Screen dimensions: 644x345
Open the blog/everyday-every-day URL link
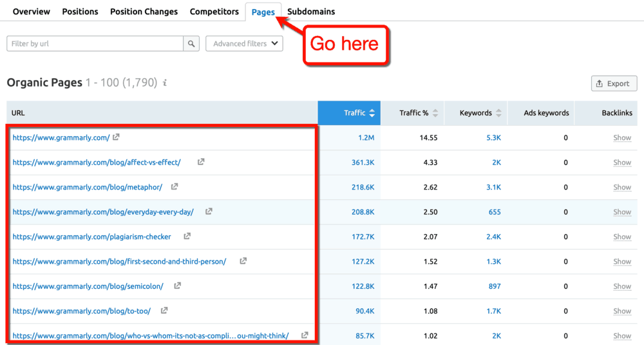tap(103, 212)
